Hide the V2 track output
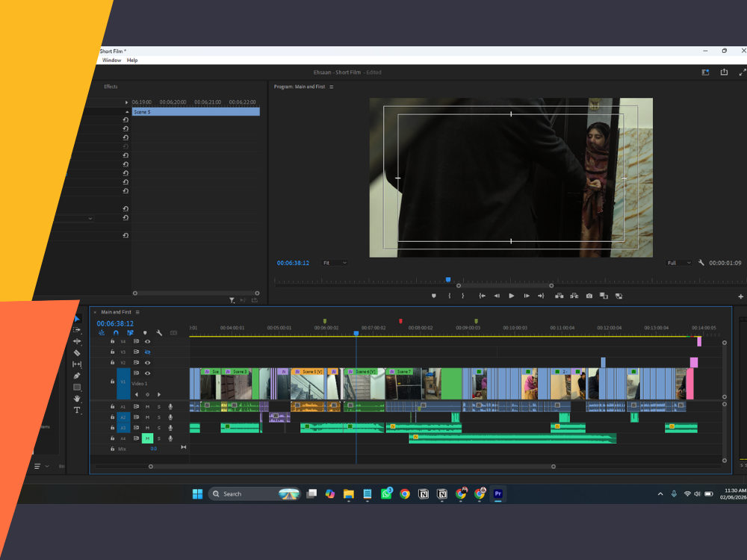The width and height of the screenshot is (747, 560). (x=148, y=362)
